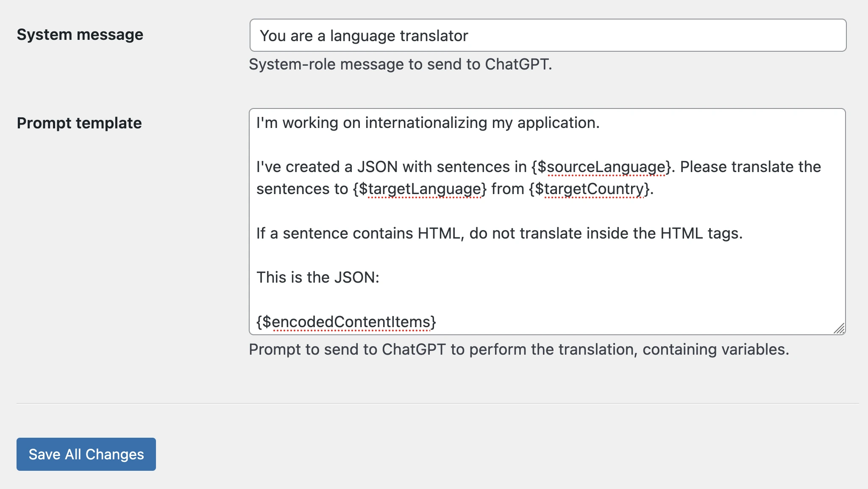Viewport: 868px width, 489px height.
Task: Click the text 'You are a language translator'
Action: [x=364, y=36]
